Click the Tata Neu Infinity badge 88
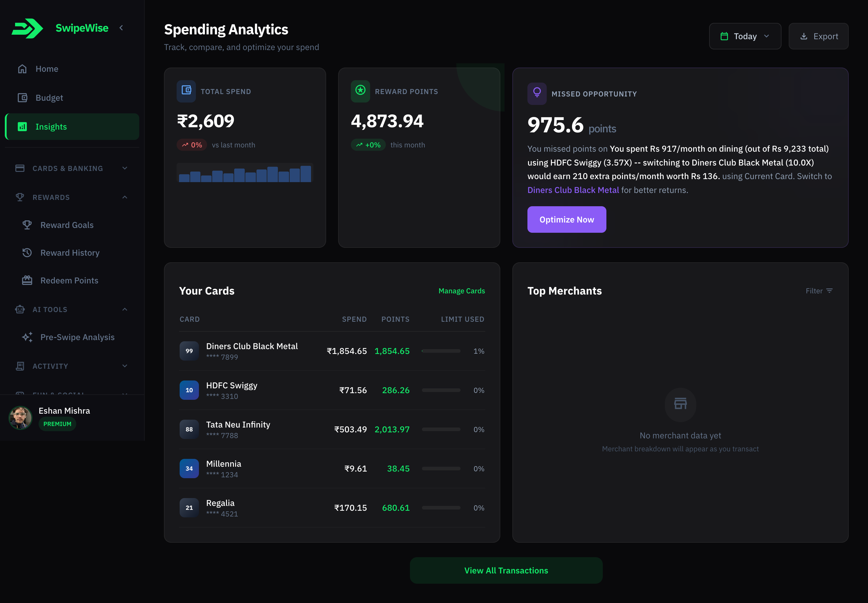Viewport: 868px width, 603px height. click(189, 429)
